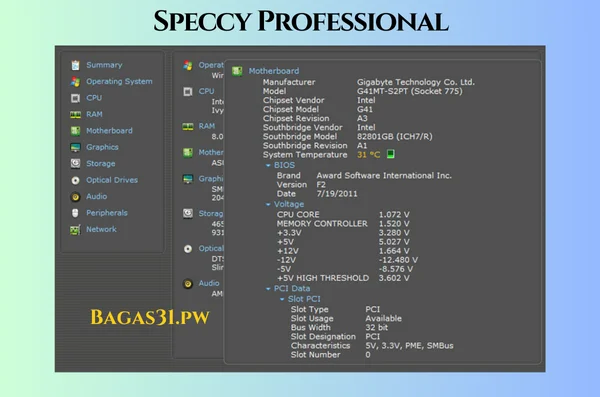The height and width of the screenshot is (397, 600).
Task: Go to the Graphics section in sidebar
Action: click(102, 147)
